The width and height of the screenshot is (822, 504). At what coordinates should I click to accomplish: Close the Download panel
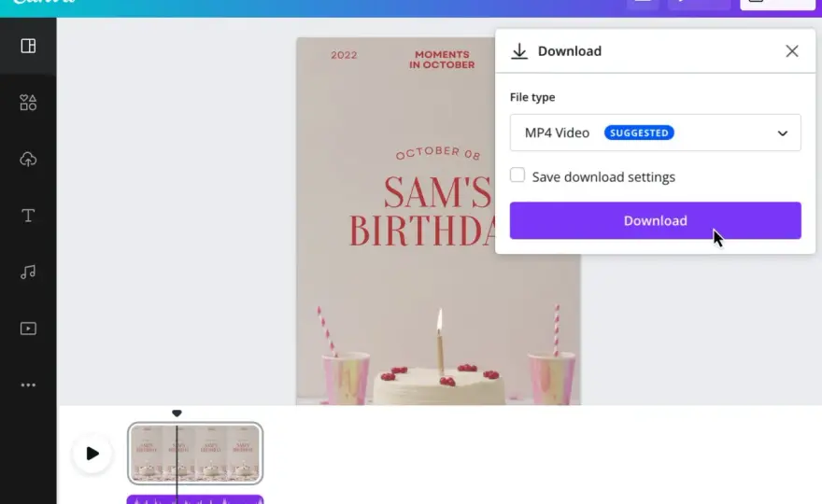click(792, 50)
